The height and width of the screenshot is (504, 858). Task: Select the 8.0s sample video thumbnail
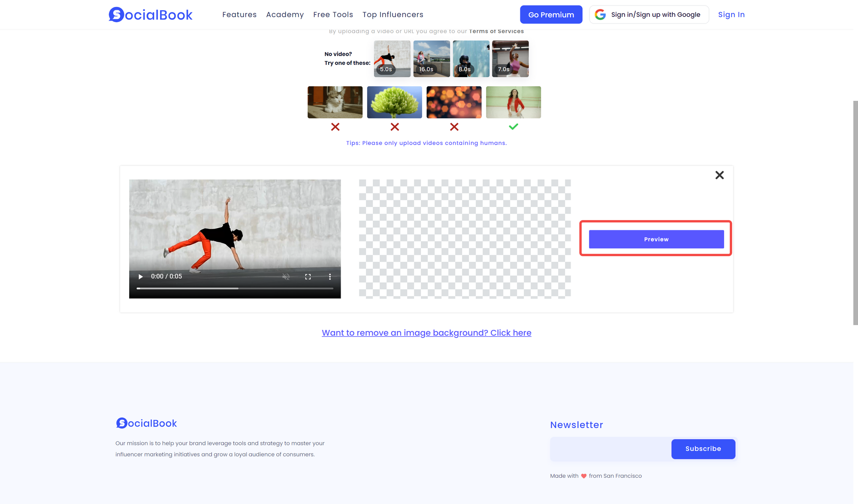click(471, 59)
